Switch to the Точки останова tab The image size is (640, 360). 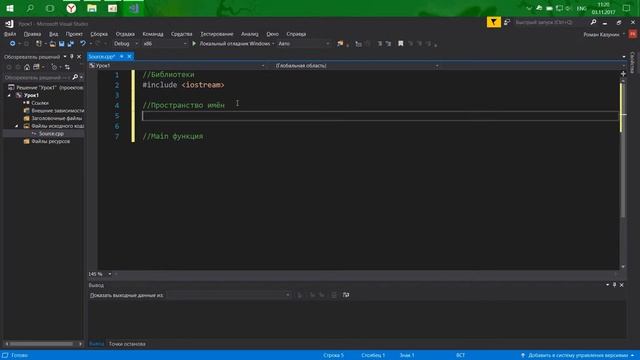point(127,344)
